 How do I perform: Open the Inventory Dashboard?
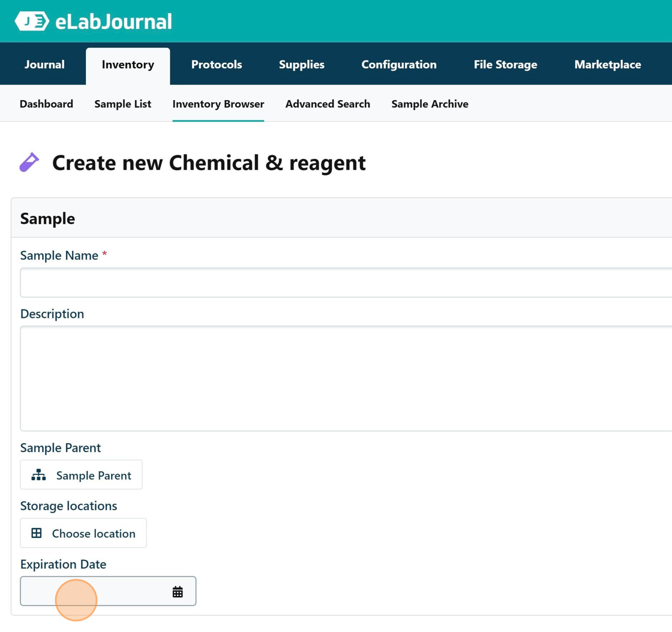46,104
